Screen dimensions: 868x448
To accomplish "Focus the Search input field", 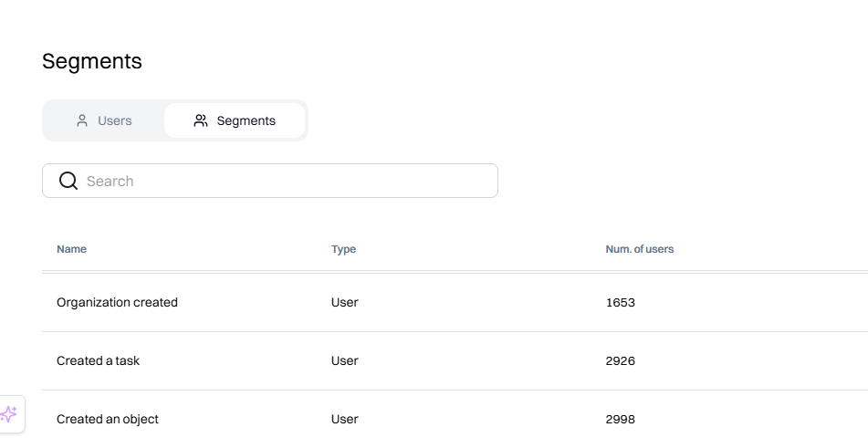I will tap(283, 181).
